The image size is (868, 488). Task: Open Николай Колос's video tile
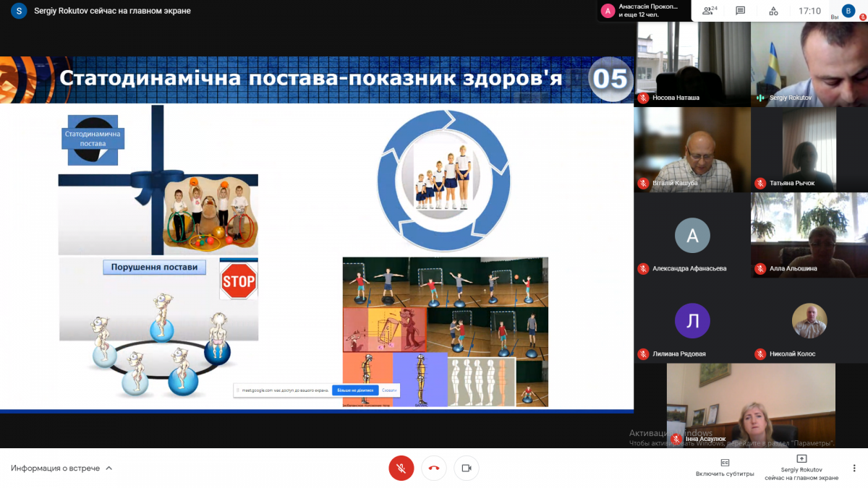pyautogui.click(x=809, y=321)
